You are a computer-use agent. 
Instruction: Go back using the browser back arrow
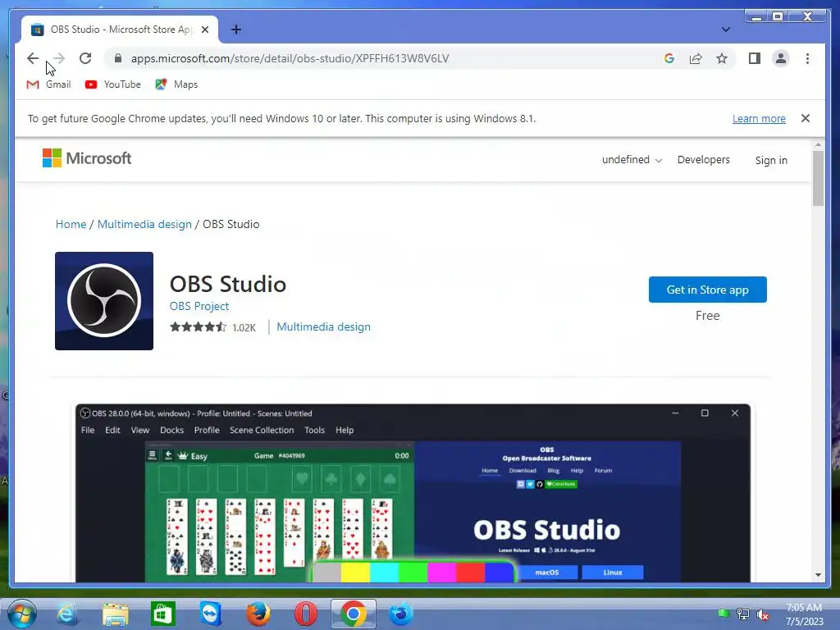click(x=33, y=58)
